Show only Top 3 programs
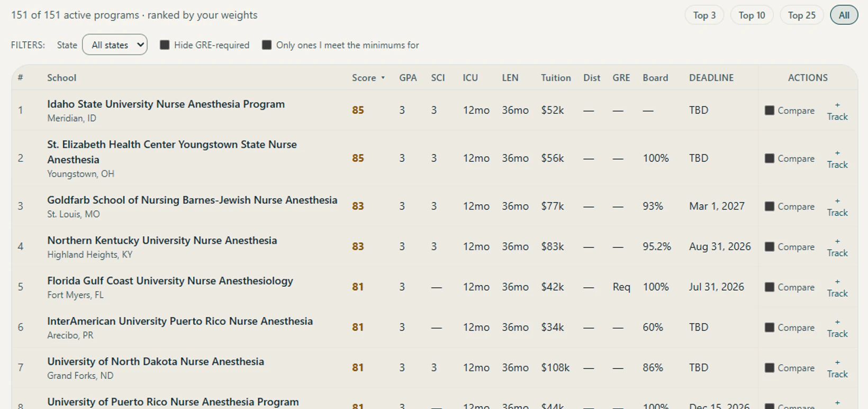The image size is (868, 409). pyautogui.click(x=704, y=15)
